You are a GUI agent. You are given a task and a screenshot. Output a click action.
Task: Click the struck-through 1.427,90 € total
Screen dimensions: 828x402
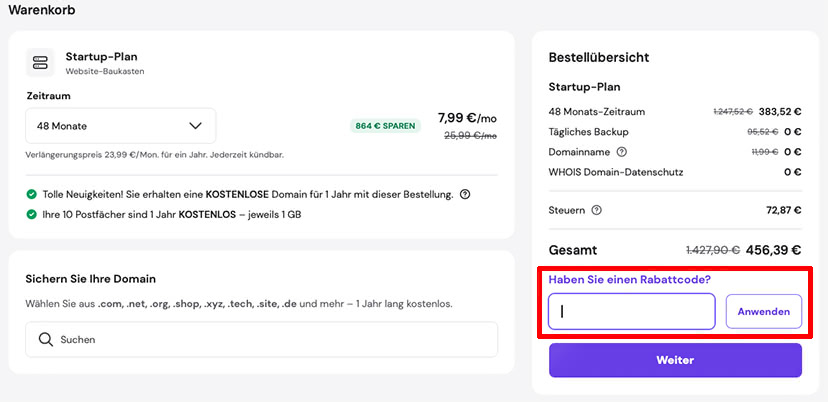point(713,250)
